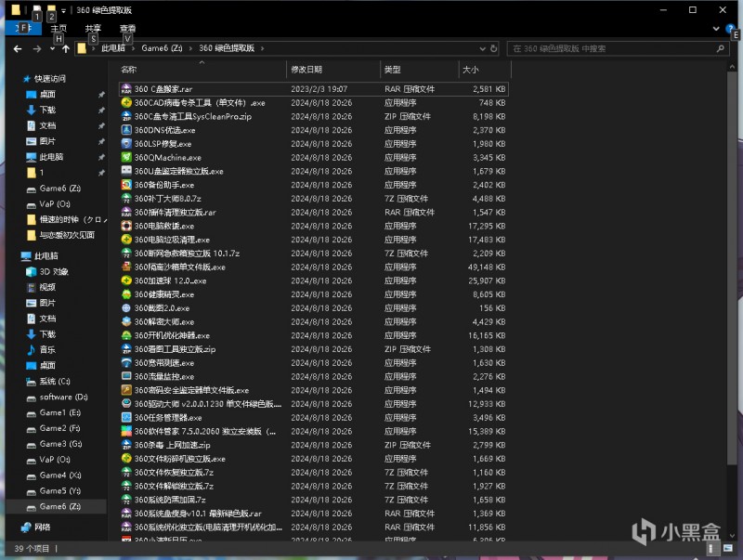This screenshot has width=743, height=560.
Task: Click the search magnifier icon
Action: (721, 48)
